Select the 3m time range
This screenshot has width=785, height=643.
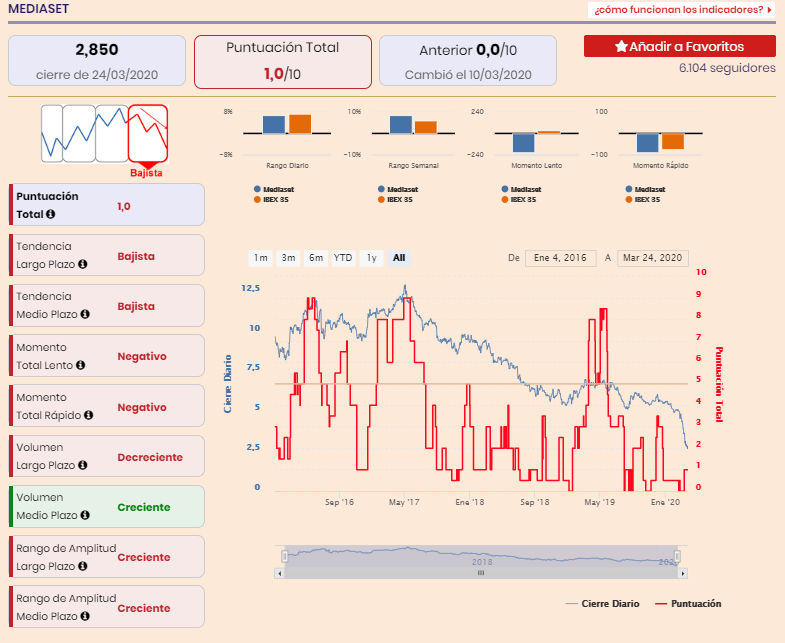click(x=288, y=258)
